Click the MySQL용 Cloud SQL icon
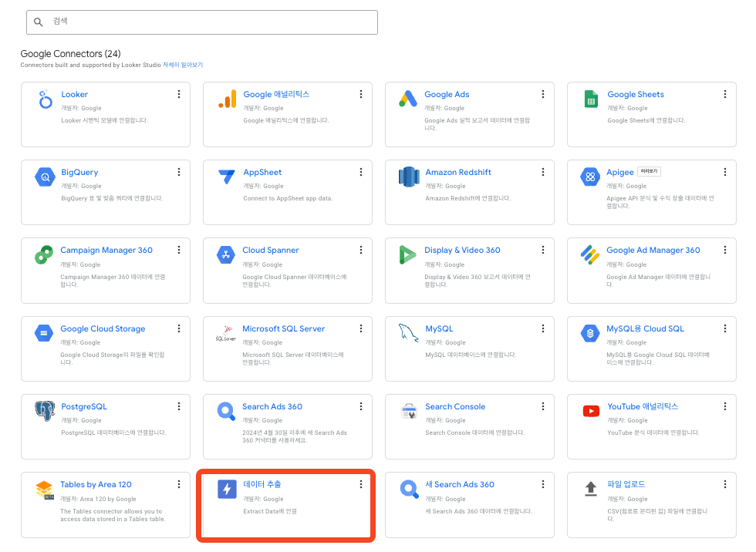The image size is (756, 552). (x=590, y=333)
